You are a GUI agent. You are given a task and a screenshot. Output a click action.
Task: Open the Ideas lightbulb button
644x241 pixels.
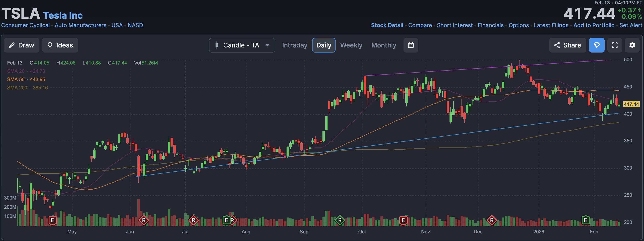[x=60, y=45]
